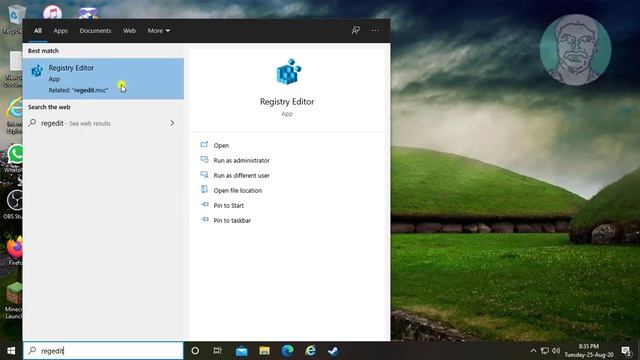Click Open file location

click(x=238, y=191)
